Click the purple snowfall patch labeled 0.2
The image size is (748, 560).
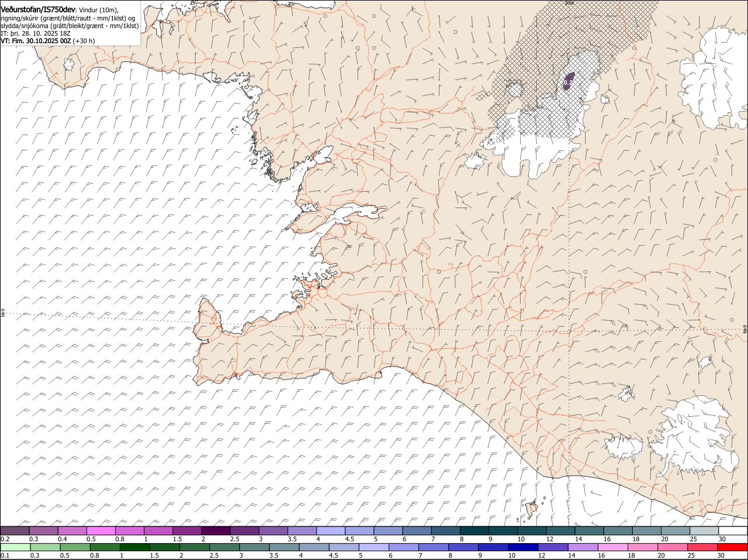568,81
